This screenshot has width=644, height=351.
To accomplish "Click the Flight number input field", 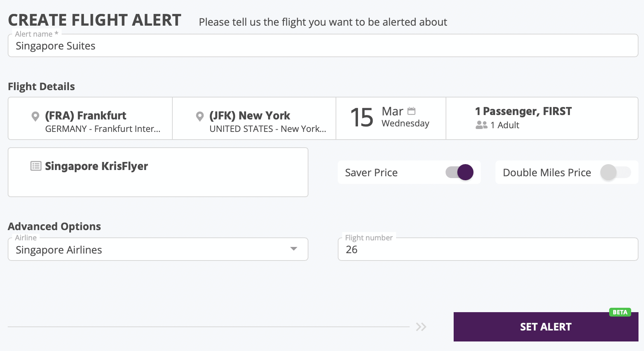I will point(488,250).
